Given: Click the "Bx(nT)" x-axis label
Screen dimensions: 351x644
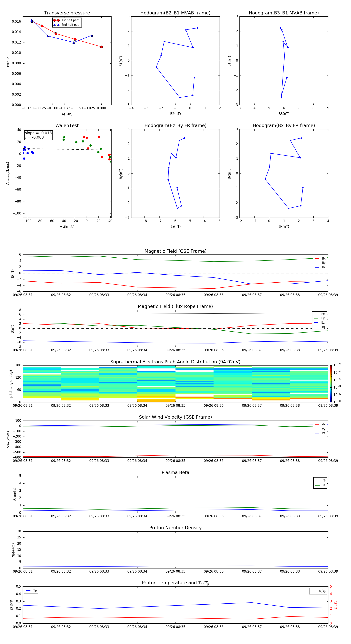Looking at the screenshot, I should point(284,227).
